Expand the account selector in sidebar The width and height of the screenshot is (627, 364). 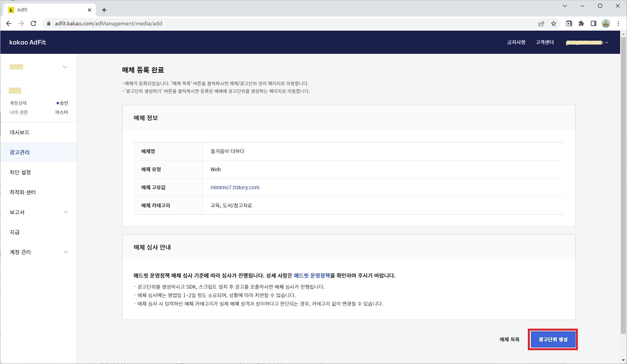[x=65, y=67]
